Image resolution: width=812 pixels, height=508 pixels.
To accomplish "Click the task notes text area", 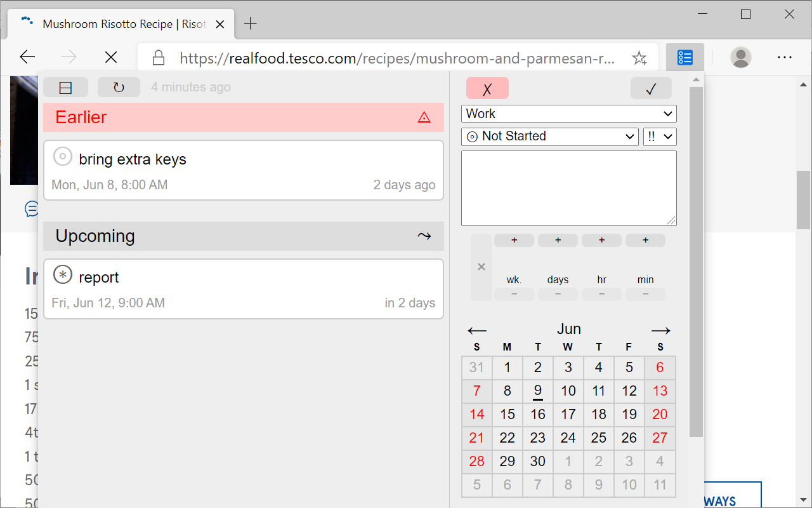I will pyautogui.click(x=568, y=188).
